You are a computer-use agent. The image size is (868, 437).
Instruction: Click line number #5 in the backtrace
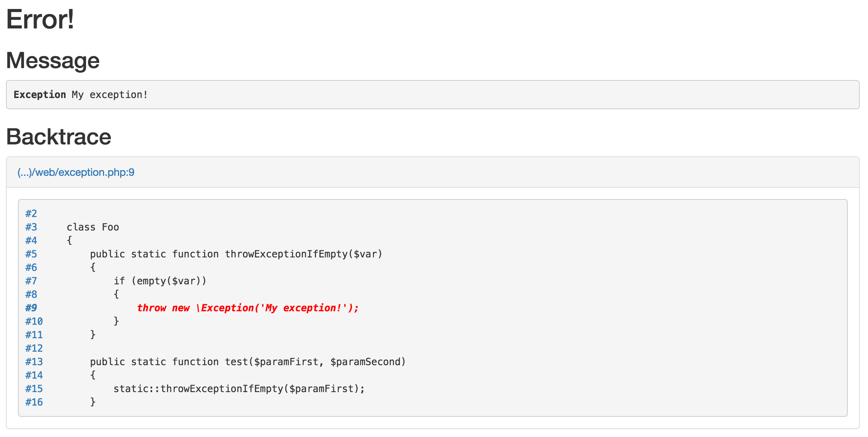tap(31, 254)
